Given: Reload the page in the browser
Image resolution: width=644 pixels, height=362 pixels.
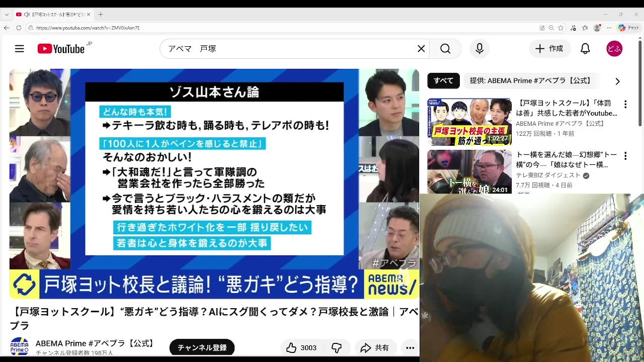Looking at the screenshot, I should (x=19, y=28).
